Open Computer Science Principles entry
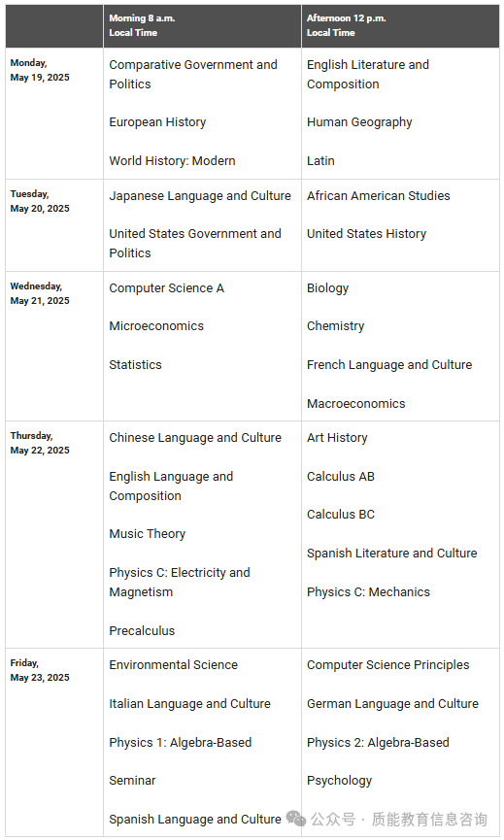Viewport: 504px width, 840px height. pyautogui.click(x=388, y=665)
